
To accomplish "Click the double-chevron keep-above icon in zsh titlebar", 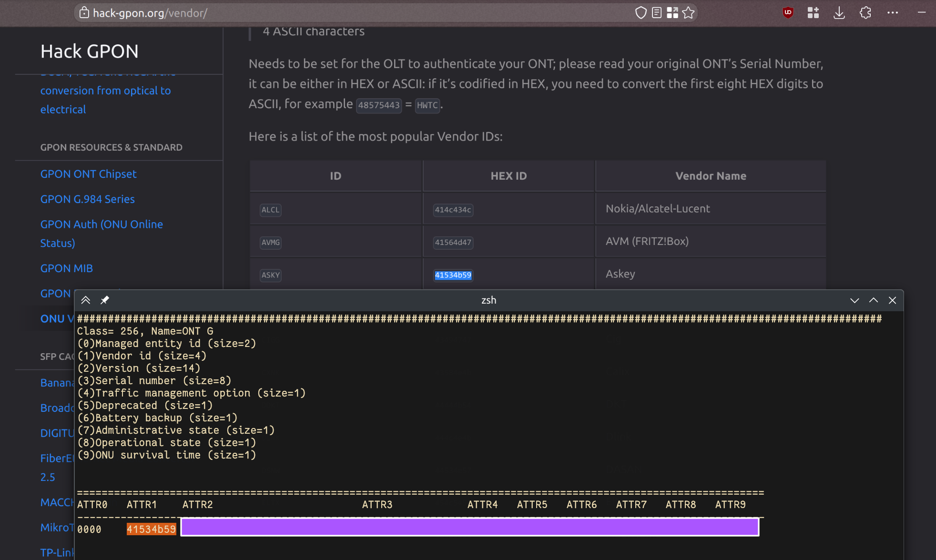I will pos(86,300).
